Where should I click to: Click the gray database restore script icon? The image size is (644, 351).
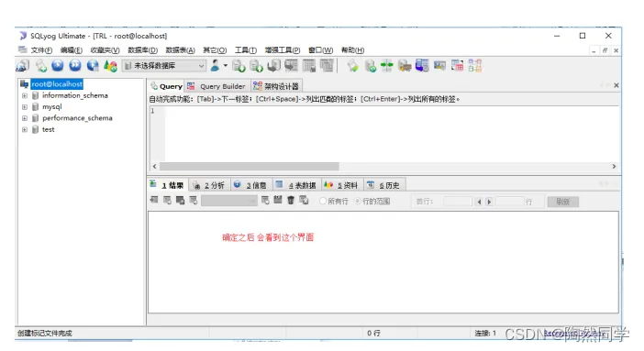274,66
